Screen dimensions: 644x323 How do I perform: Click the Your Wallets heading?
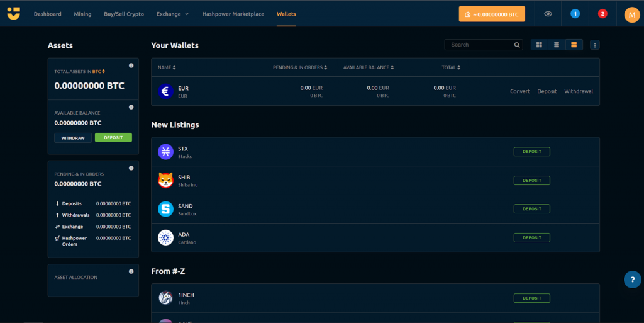(x=175, y=45)
